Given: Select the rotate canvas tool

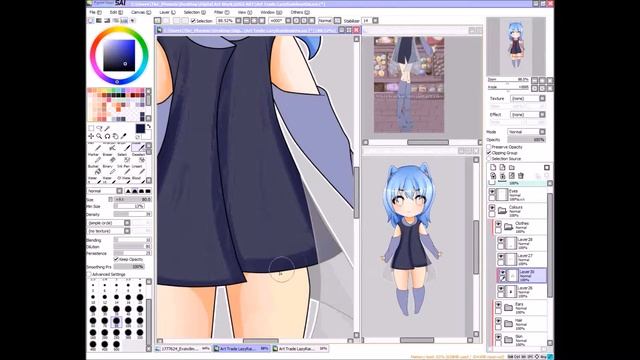Looking at the screenshot, I should (x=107, y=136).
